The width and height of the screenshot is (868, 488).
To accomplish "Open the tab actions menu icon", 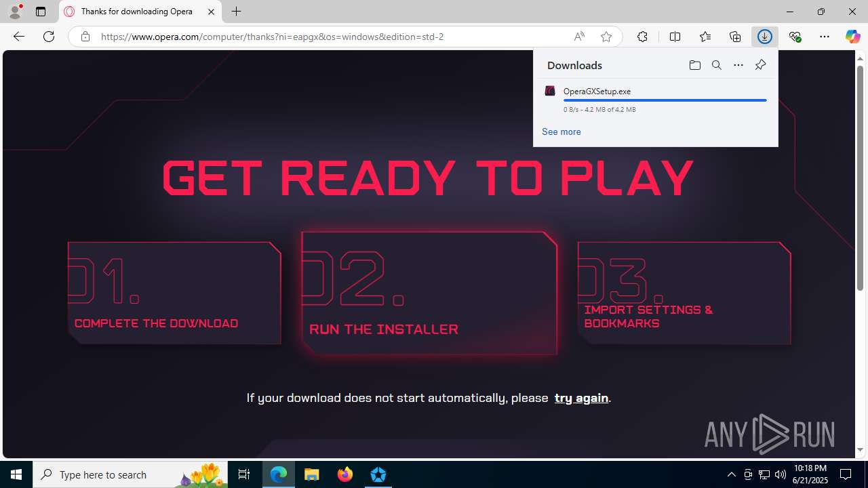I will (x=41, y=12).
